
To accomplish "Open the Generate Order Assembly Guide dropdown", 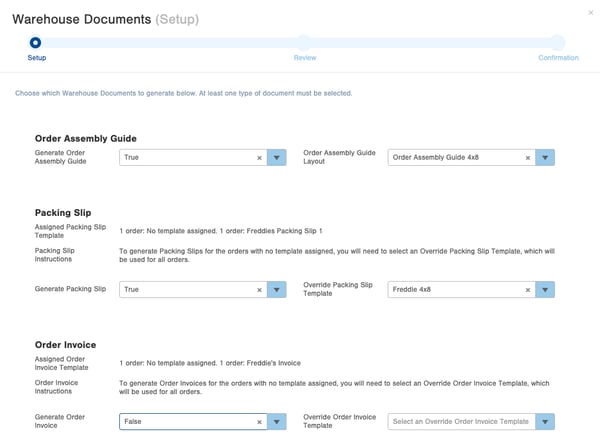I will [277, 158].
